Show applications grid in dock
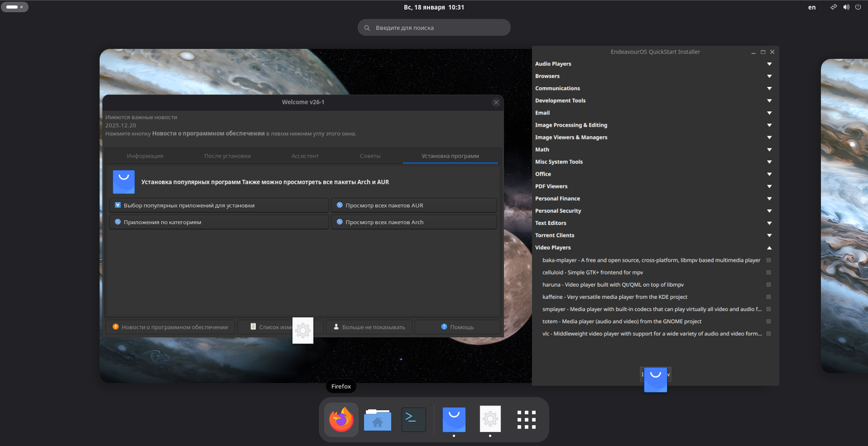The height and width of the screenshot is (446, 868). pyautogui.click(x=527, y=420)
